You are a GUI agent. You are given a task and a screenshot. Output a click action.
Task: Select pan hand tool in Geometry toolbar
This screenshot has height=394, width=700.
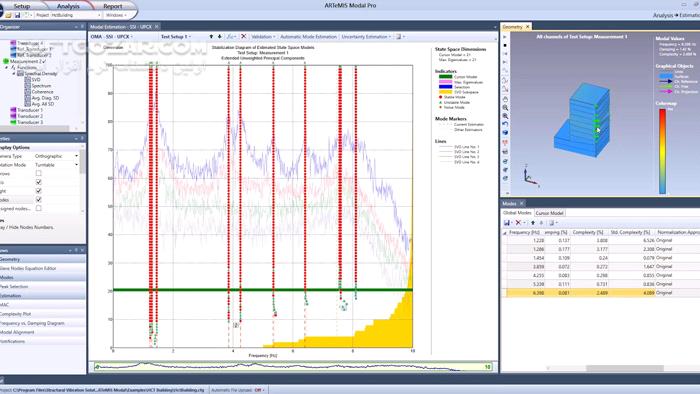tap(505, 99)
